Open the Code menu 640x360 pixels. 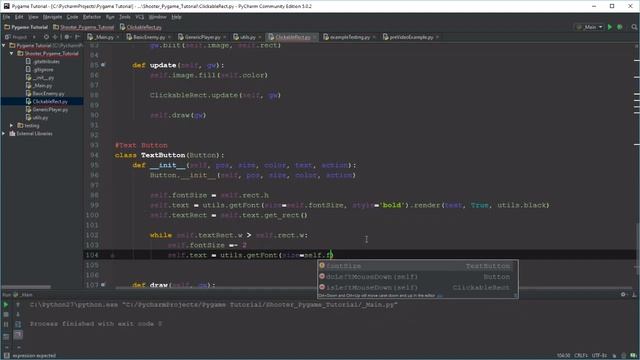[x=72, y=17]
